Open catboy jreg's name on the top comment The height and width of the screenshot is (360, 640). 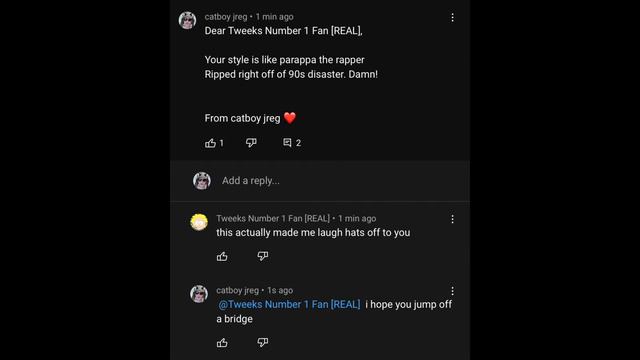226,17
